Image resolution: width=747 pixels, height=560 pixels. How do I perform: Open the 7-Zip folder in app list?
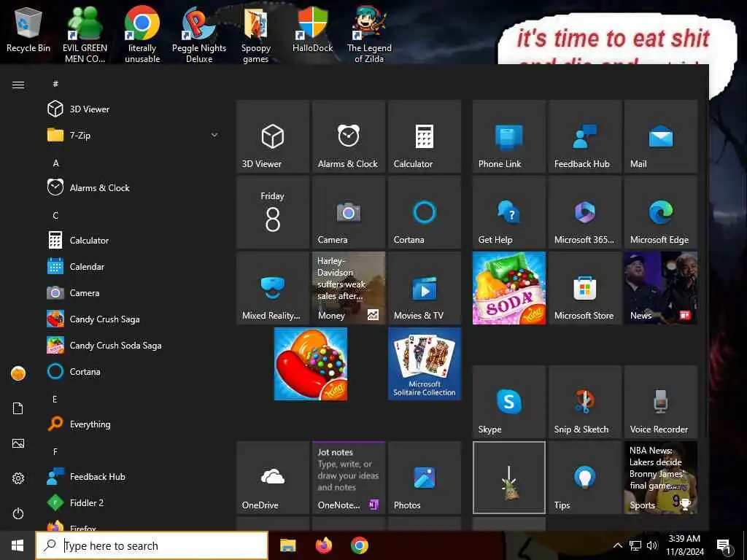point(133,135)
